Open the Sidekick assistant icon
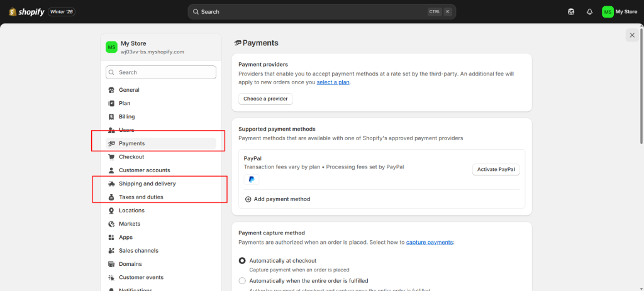The height and width of the screenshot is (291, 644). pos(571,12)
